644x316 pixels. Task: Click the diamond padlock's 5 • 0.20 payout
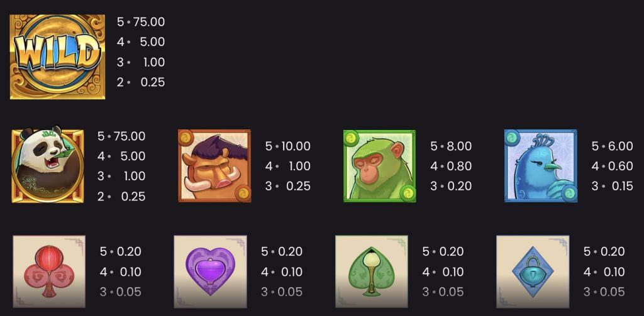point(604,252)
